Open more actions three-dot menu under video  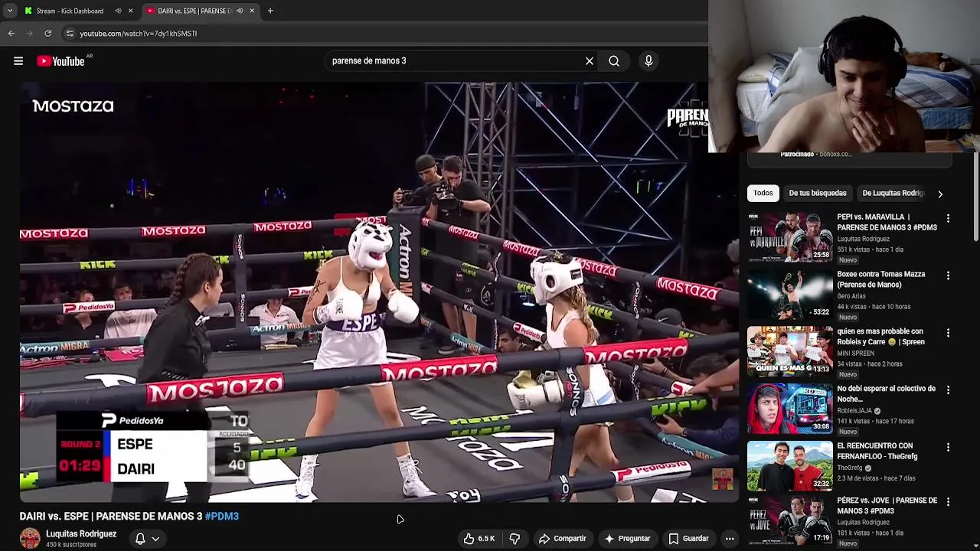(730, 539)
